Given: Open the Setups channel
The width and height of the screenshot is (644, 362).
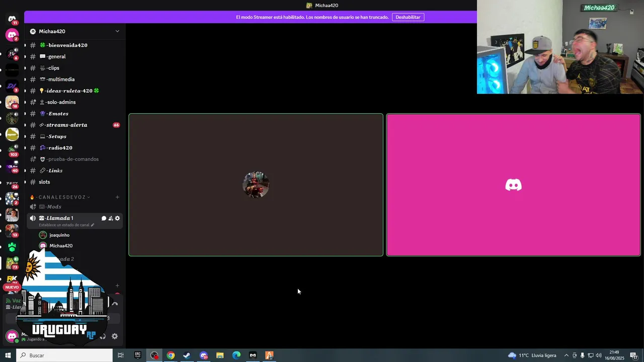Looking at the screenshot, I should click(x=74, y=136).
